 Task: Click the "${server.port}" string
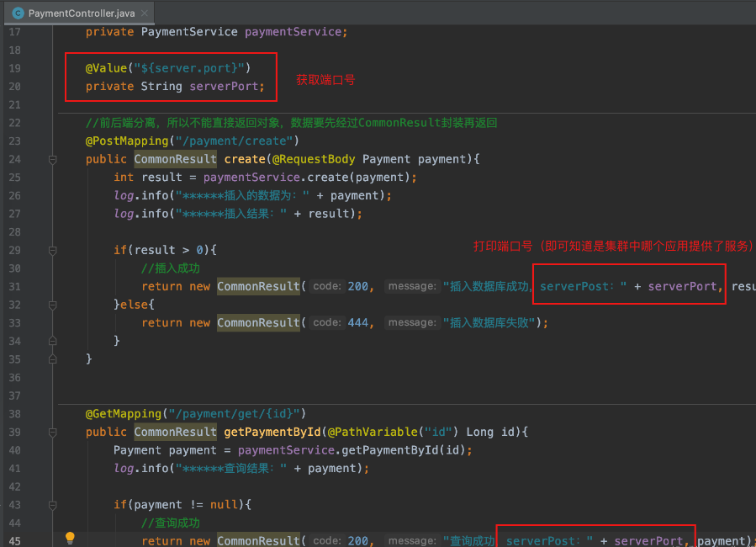click(x=189, y=68)
